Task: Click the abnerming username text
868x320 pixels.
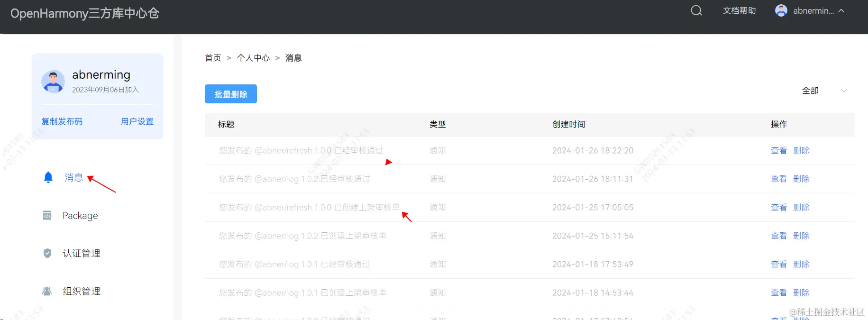Action: [x=101, y=75]
